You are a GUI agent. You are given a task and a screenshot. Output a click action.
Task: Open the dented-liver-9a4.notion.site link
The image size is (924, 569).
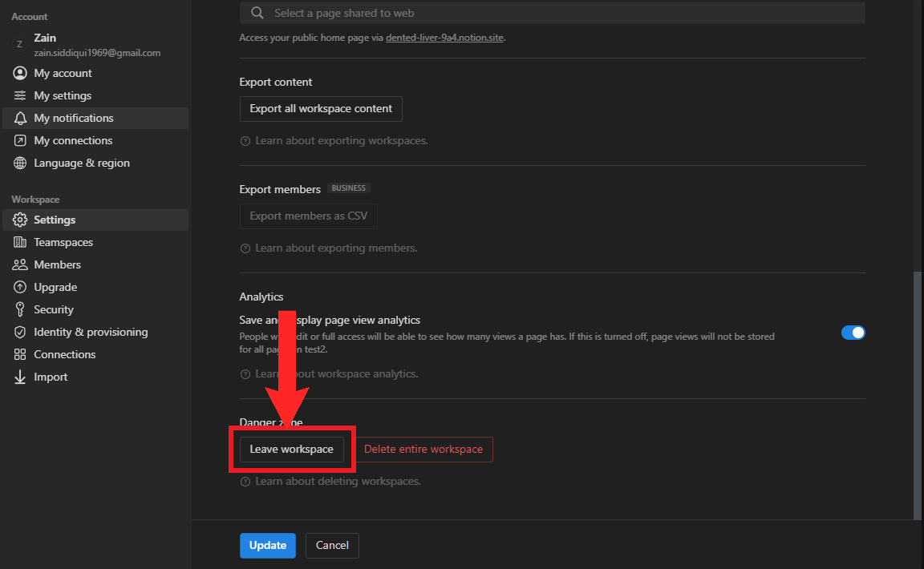[444, 38]
